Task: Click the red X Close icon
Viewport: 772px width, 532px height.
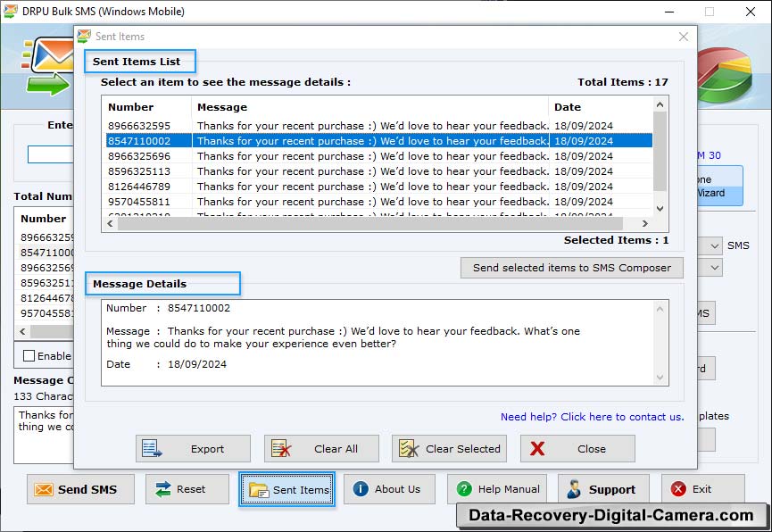Action: click(x=537, y=448)
